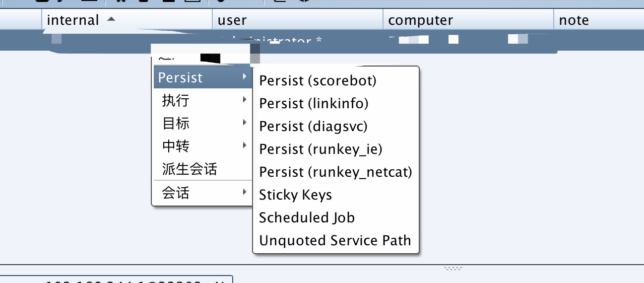
Task: Select Scheduled Job from the submenu
Action: click(307, 217)
